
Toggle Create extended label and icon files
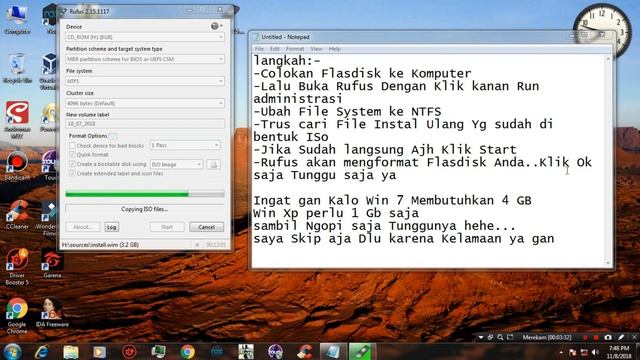(72, 173)
